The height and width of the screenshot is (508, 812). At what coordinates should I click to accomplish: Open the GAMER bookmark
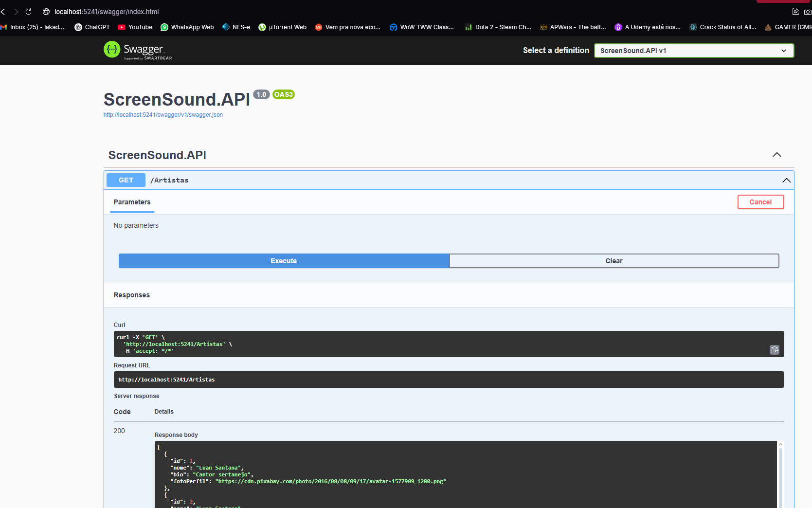click(x=788, y=27)
